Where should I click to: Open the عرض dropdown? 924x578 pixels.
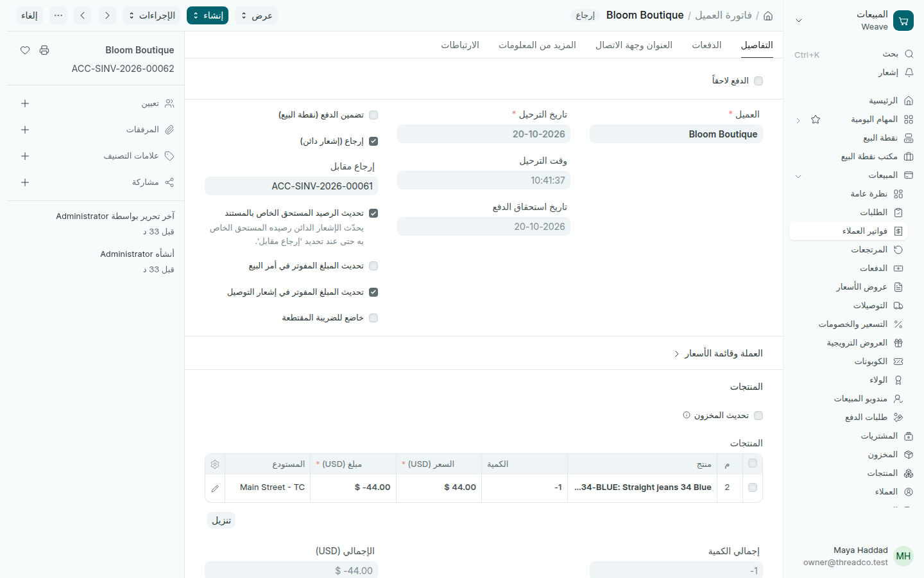coord(256,15)
